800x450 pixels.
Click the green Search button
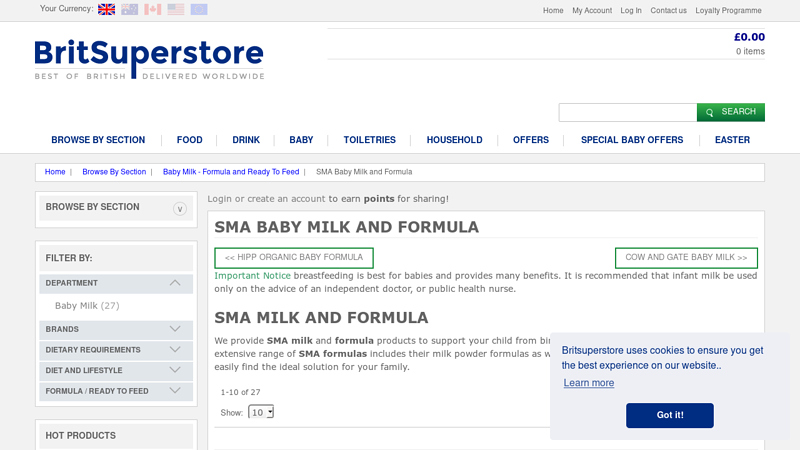pyautogui.click(x=731, y=112)
